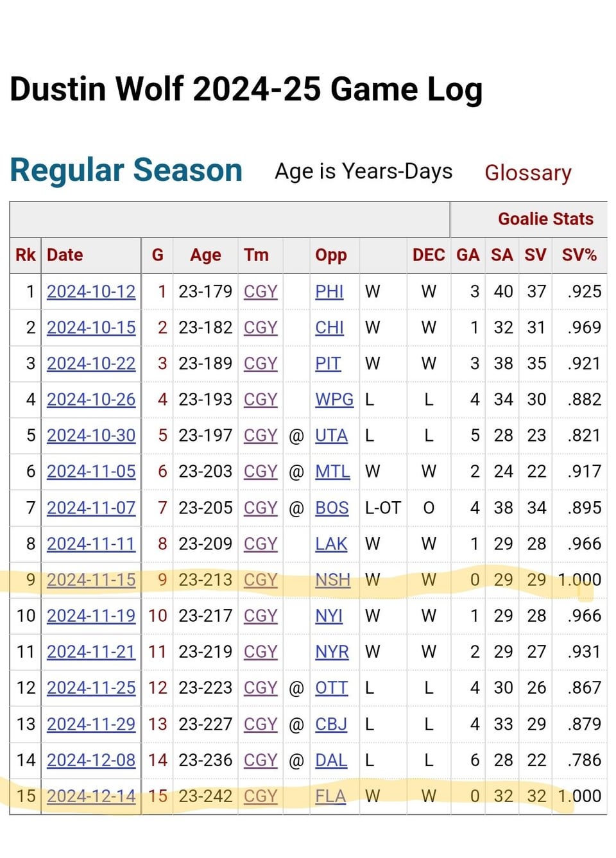The width and height of the screenshot is (616, 858).
Task: Open the 2024-12-14 game date link
Action: click(91, 796)
